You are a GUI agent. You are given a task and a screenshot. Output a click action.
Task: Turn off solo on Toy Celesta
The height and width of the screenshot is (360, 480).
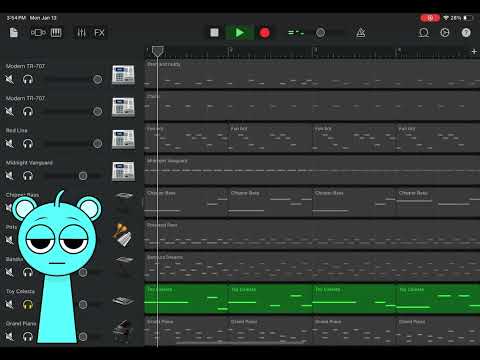point(28,304)
